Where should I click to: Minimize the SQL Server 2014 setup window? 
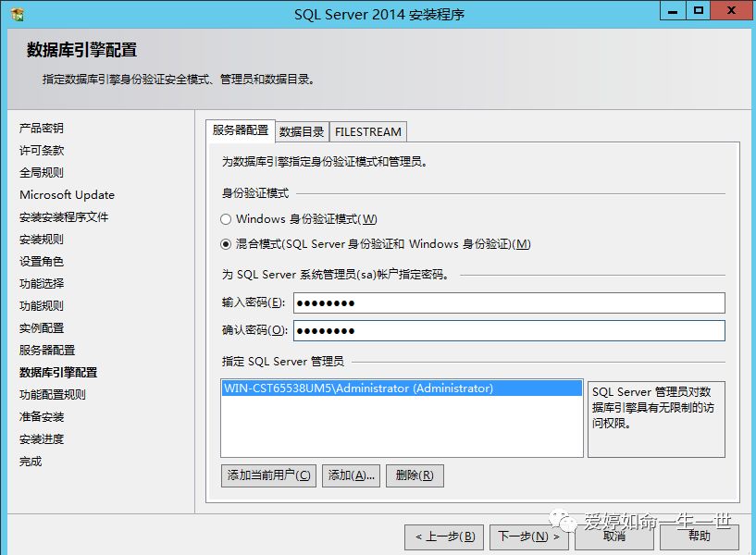[x=673, y=10]
